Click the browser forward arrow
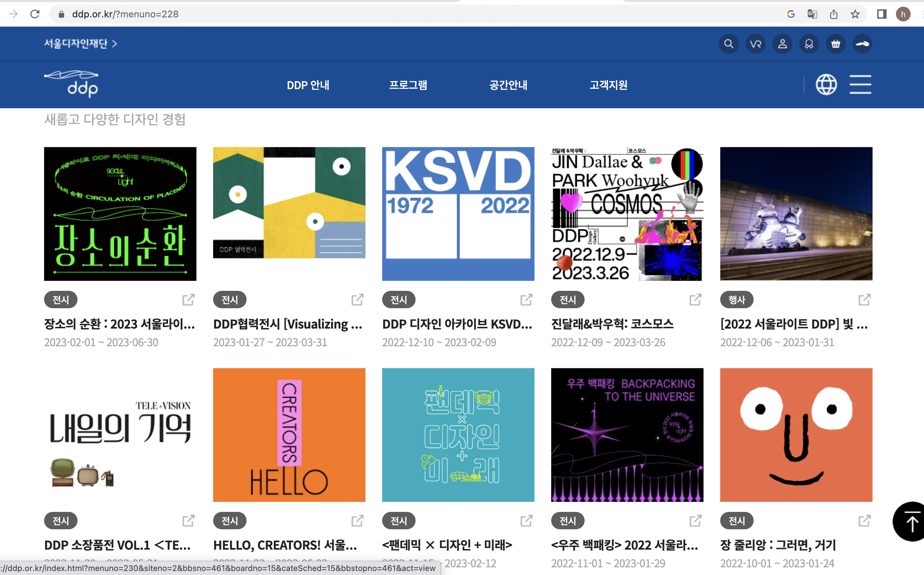This screenshot has height=575, width=924. (x=13, y=14)
